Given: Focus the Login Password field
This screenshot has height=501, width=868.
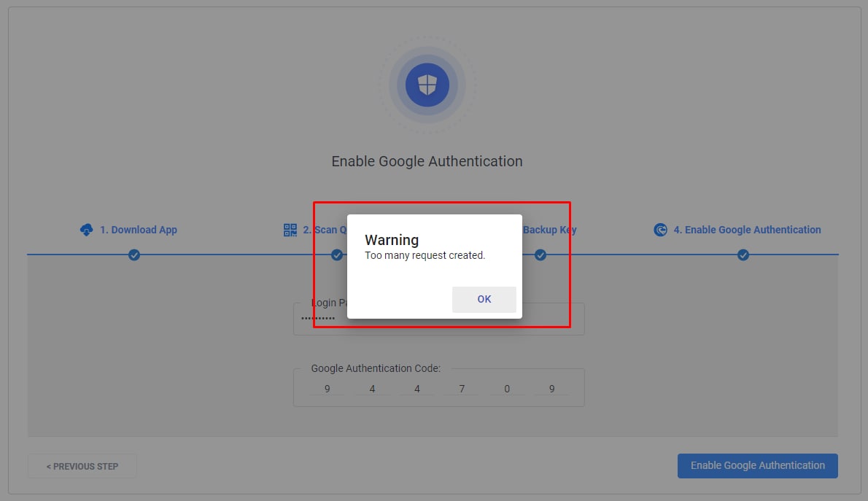Looking at the screenshot, I should [438, 318].
